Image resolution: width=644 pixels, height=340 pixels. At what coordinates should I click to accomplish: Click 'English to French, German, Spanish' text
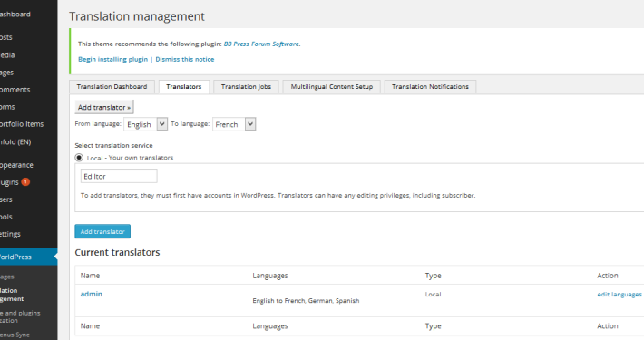[306, 301]
